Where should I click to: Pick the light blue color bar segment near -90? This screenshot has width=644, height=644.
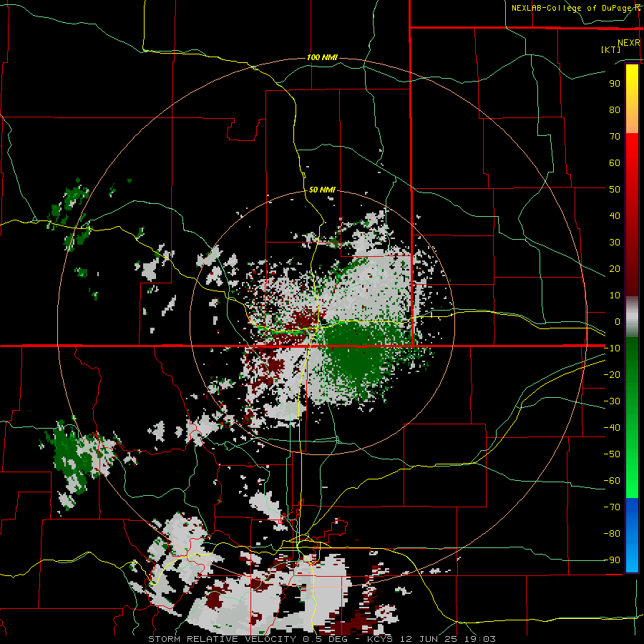632,559
